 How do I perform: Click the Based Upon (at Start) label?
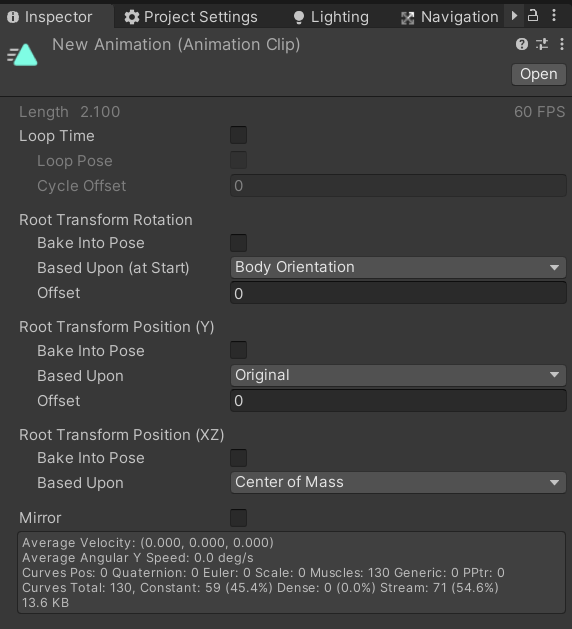pyautogui.click(x=113, y=268)
